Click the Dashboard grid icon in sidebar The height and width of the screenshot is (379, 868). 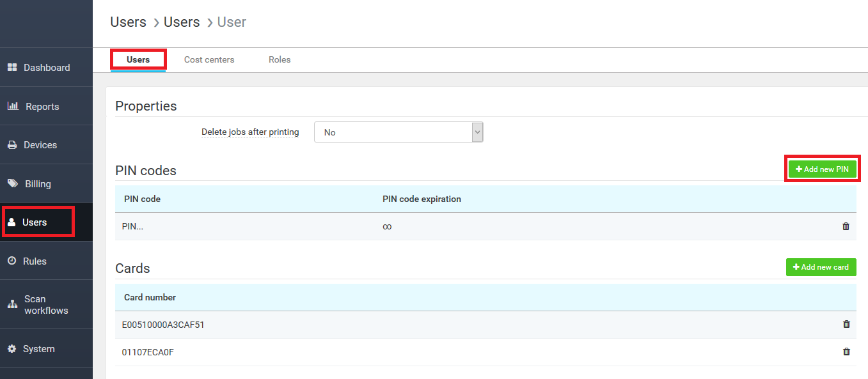tap(12, 68)
